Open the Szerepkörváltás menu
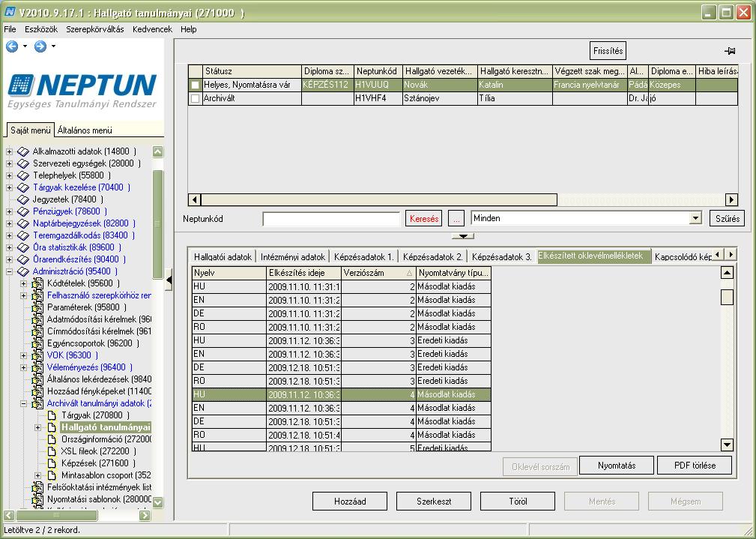 95,29
